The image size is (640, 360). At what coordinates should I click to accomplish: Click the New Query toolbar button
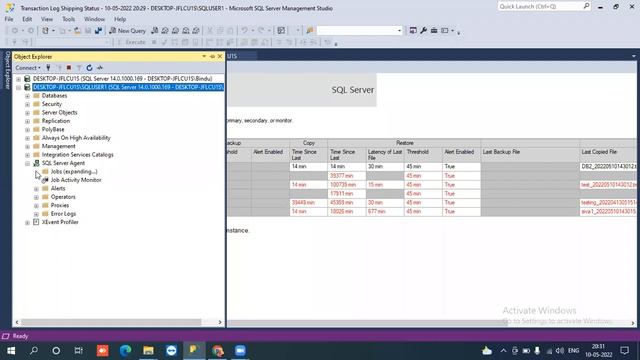point(127,31)
